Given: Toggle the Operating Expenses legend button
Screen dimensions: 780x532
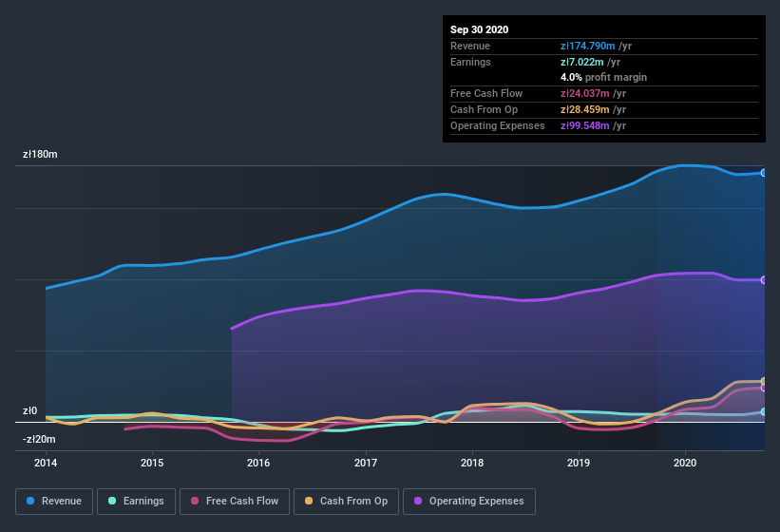Looking at the screenshot, I should 469,502.
